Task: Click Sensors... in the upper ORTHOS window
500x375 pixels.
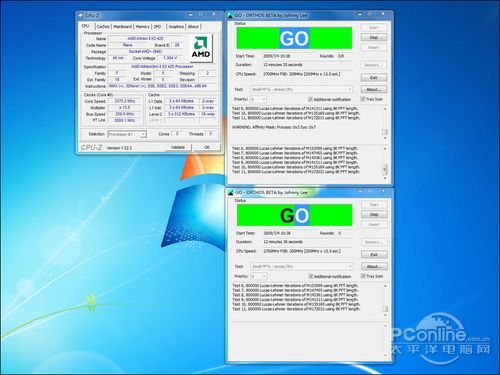Action: point(374,65)
